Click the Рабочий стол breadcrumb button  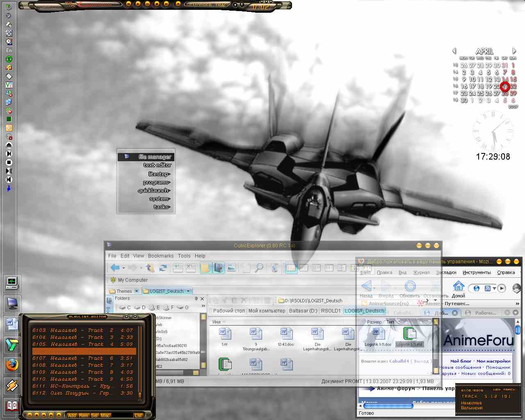[229, 311]
